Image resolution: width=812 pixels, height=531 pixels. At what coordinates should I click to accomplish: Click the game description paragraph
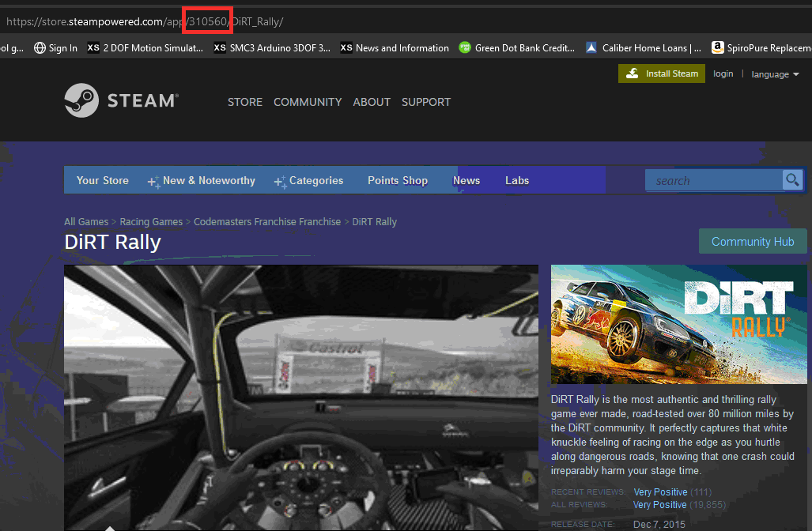(x=673, y=435)
